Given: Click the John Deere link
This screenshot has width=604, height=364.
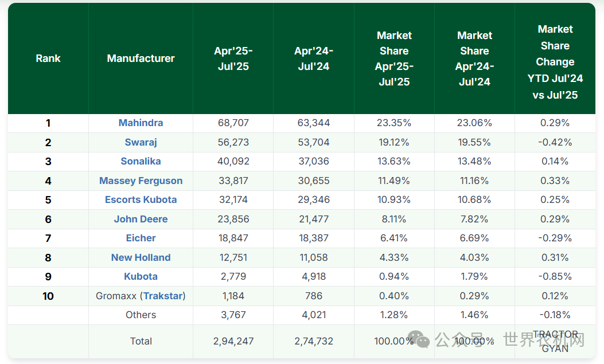Looking at the screenshot, I should [141, 219].
